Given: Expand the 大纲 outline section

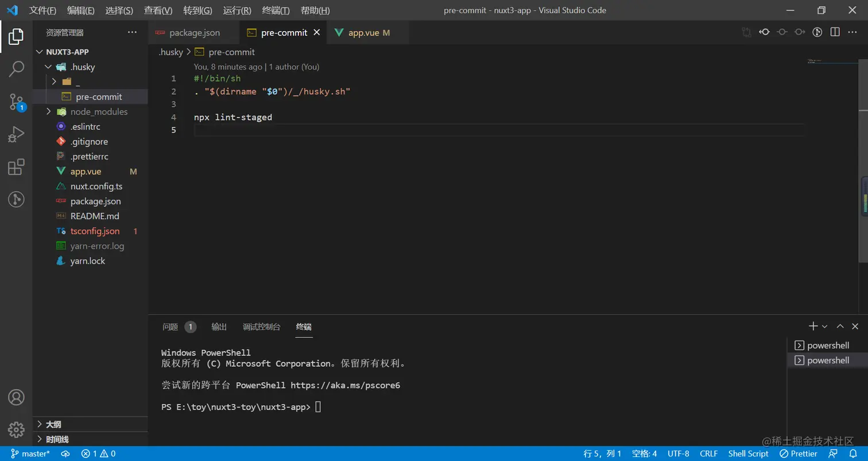Looking at the screenshot, I should tap(90, 424).
